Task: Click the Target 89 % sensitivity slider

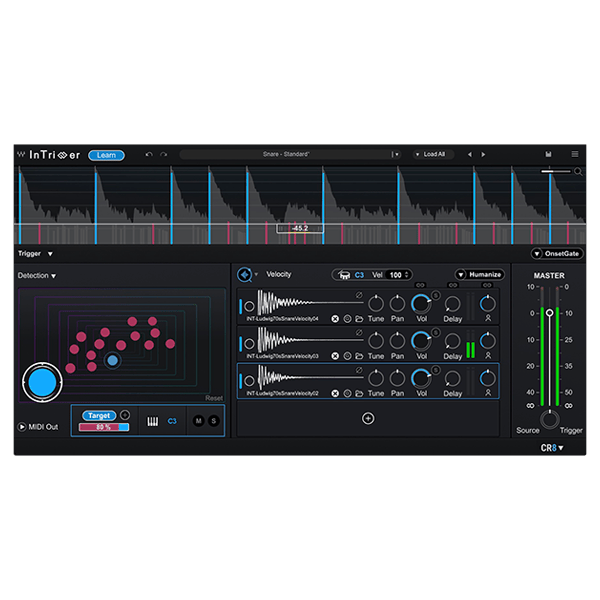Action: click(x=104, y=427)
